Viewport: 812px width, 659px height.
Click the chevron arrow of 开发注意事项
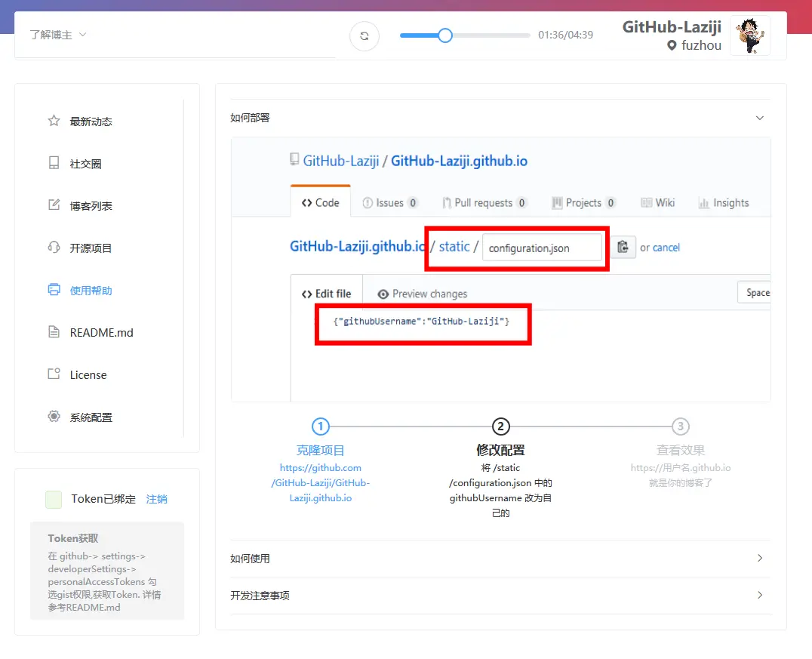tap(760, 595)
